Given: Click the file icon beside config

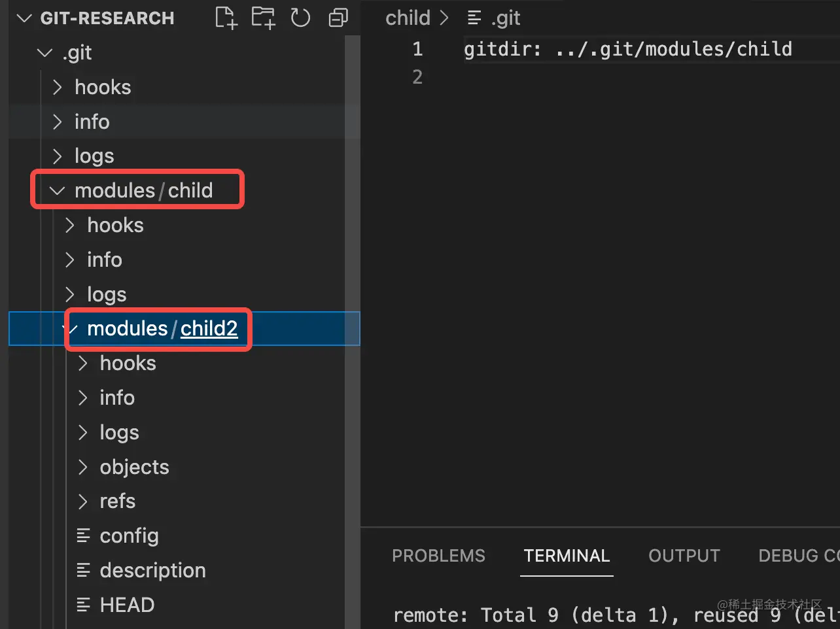Looking at the screenshot, I should click(x=84, y=535).
